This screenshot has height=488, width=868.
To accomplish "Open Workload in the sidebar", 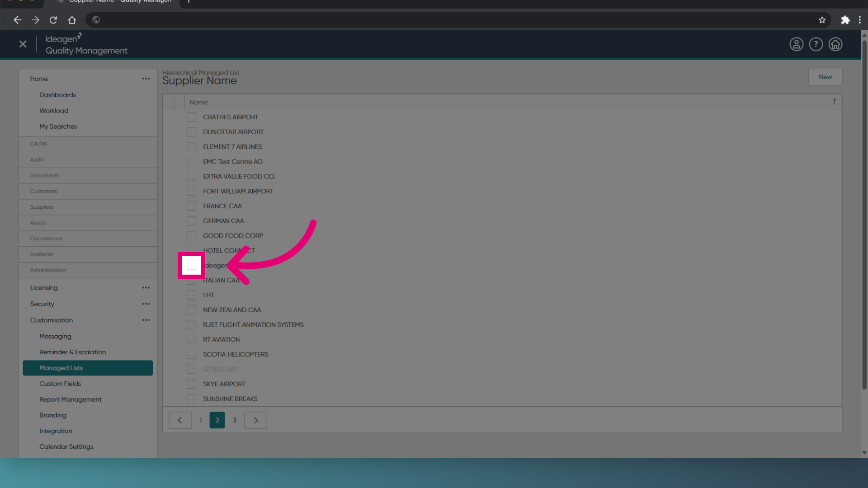I will 54,111.
